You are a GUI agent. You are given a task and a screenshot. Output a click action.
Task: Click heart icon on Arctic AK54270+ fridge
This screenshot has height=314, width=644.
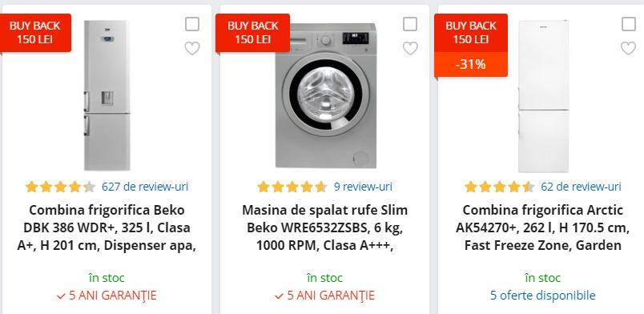tap(629, 49)
